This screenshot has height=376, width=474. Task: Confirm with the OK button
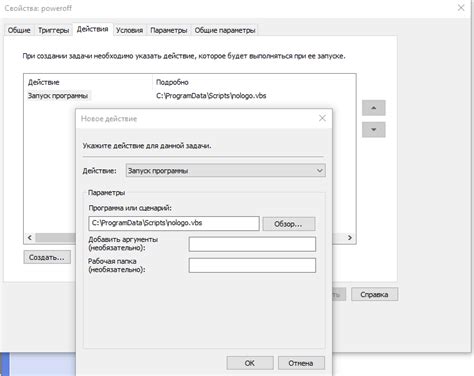(x=250, y=363)
